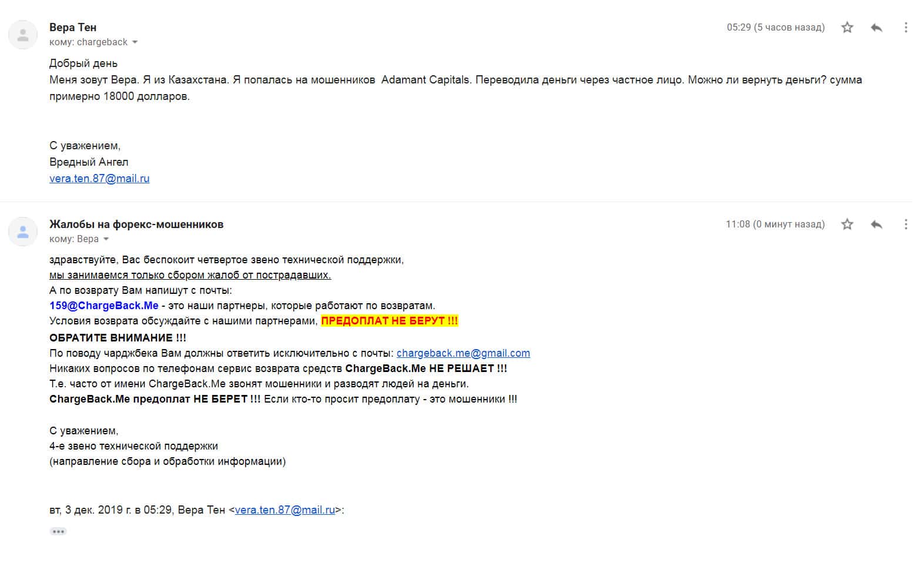Click the 11:08 message timestamp

[775, 224]
